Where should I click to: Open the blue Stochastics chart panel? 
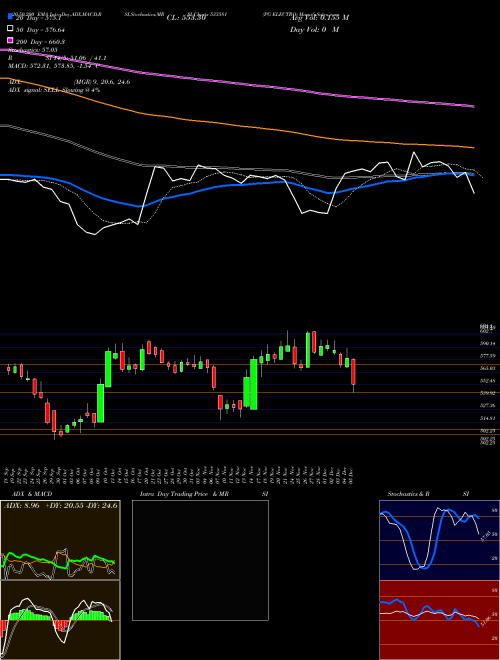pos(439,540)
